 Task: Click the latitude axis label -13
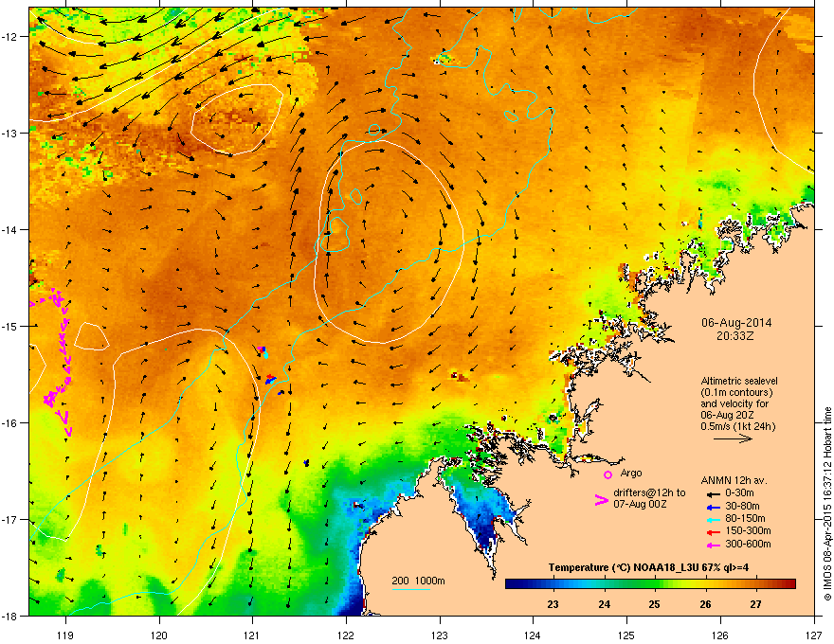(x=10, y=133)
